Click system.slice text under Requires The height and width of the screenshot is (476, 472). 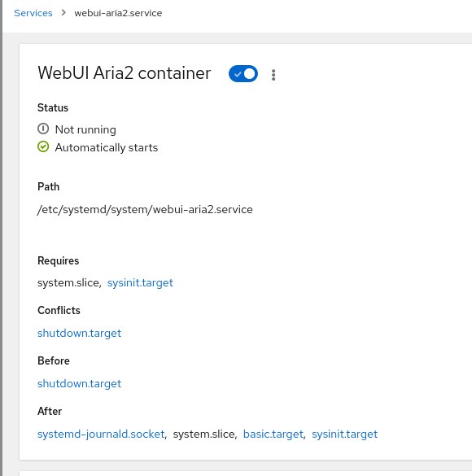pos(68,283)
